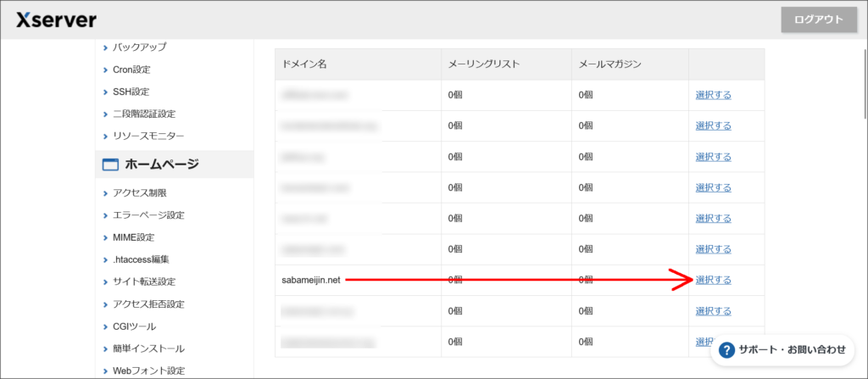Open Cron設定 menu item
Viewport: 868px width, 379px height.
[131, 70]
